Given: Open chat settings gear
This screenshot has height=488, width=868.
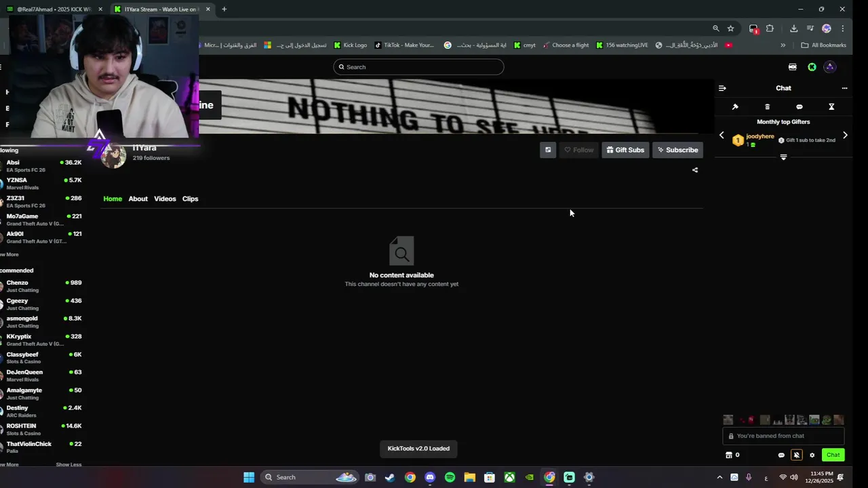Looking at the screenshot, I should point(812,455).
